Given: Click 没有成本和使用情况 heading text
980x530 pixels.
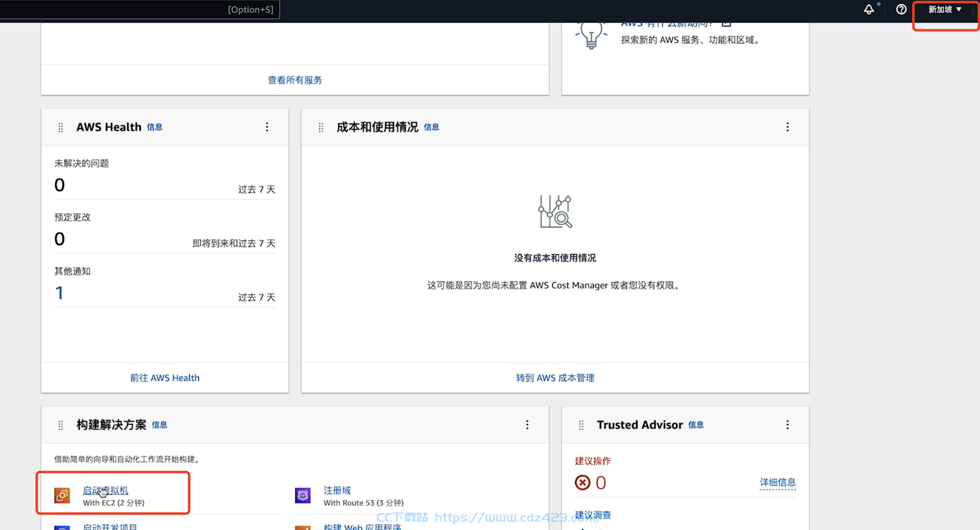Looking at the screenshot, I should point(555,258).
